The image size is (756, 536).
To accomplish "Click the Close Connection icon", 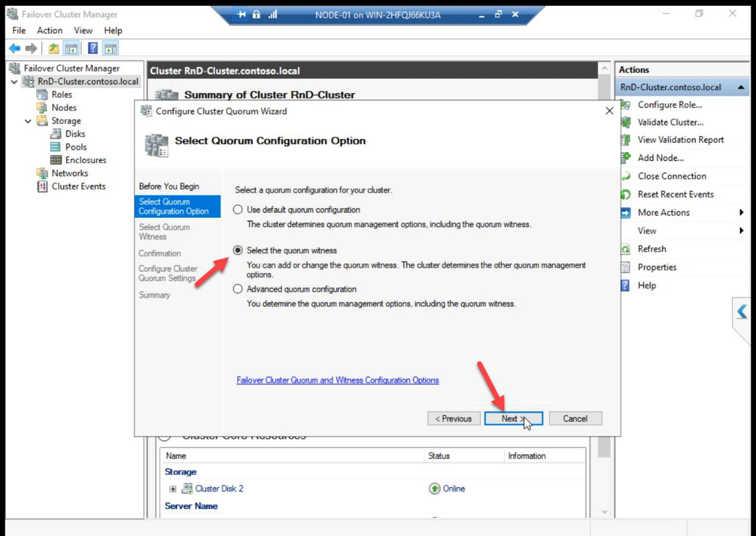I will click(625, 176).
